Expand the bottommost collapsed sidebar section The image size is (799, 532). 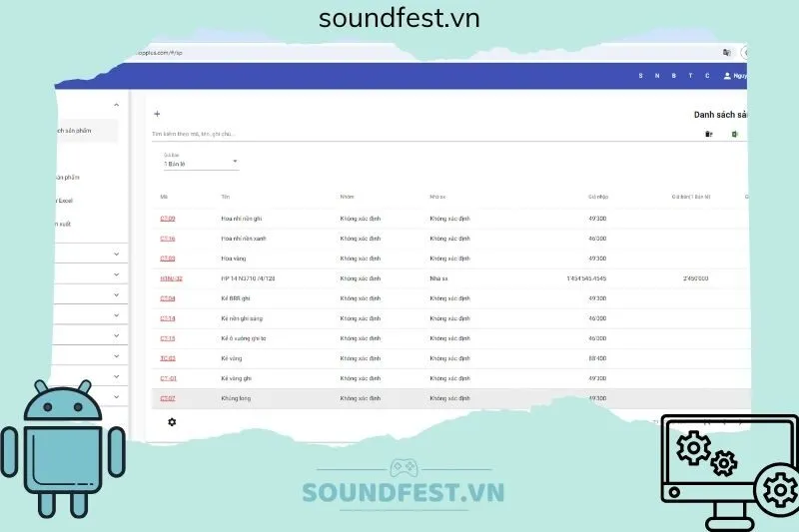click(x=116, y=397)
